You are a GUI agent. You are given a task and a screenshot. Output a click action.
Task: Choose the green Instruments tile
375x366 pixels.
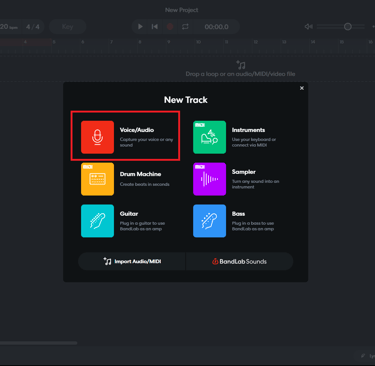tap(209, 137)
